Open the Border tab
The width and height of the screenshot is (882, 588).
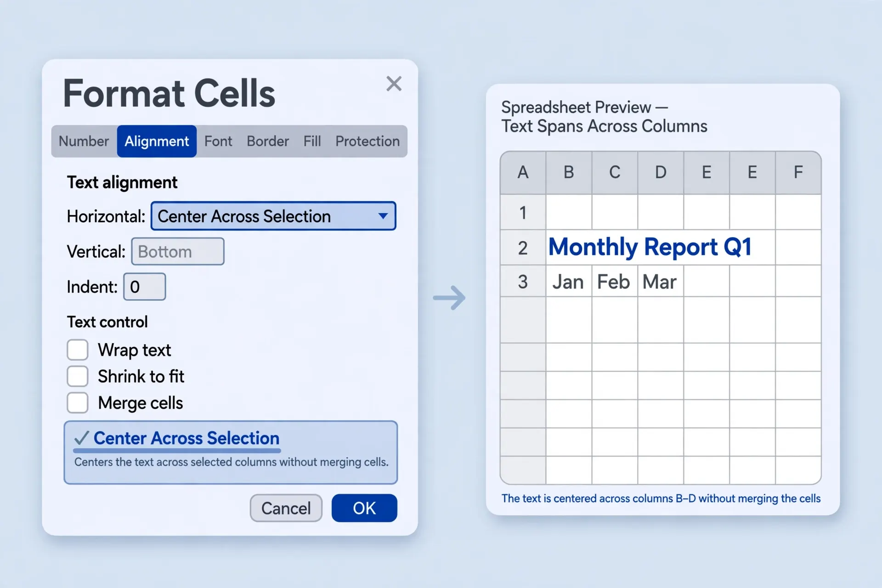point(268,141)
